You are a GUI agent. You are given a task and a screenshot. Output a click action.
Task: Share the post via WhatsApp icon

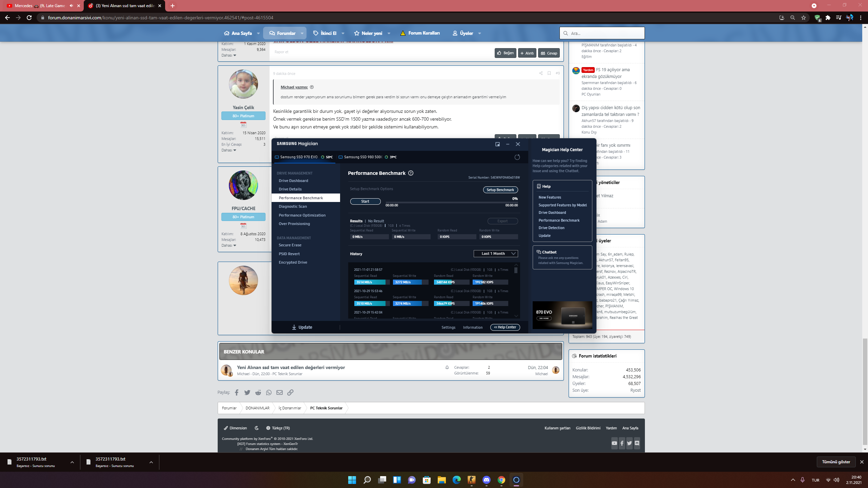[x=269, y=392]
